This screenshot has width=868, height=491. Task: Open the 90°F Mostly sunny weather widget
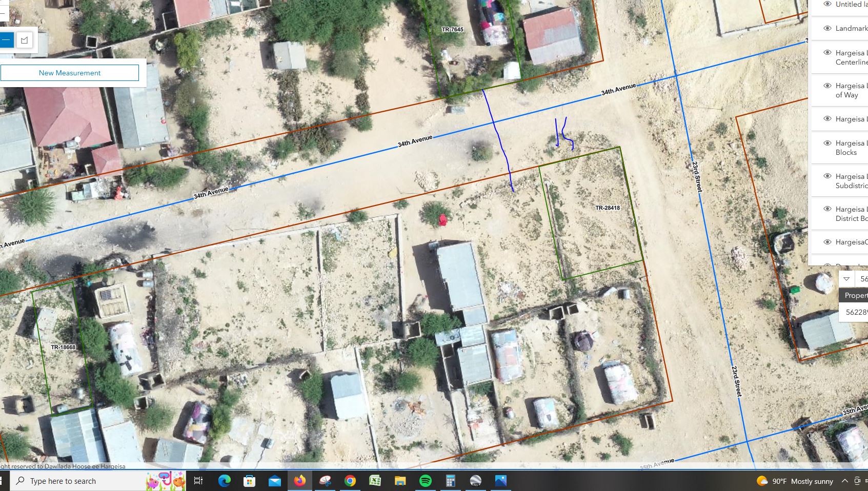(795, 481)
